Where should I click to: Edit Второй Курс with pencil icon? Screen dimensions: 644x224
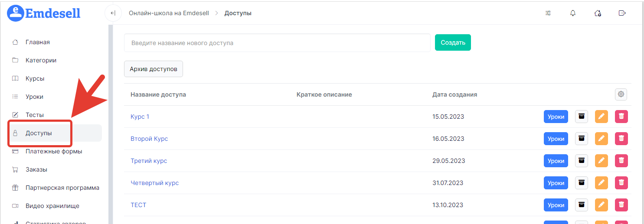pos(601,139)
